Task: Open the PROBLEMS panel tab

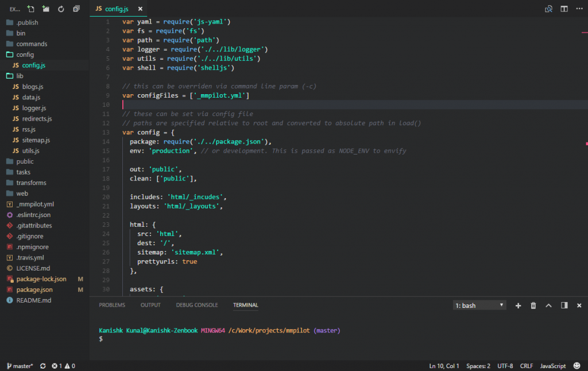Action: [x=112, y=305]
